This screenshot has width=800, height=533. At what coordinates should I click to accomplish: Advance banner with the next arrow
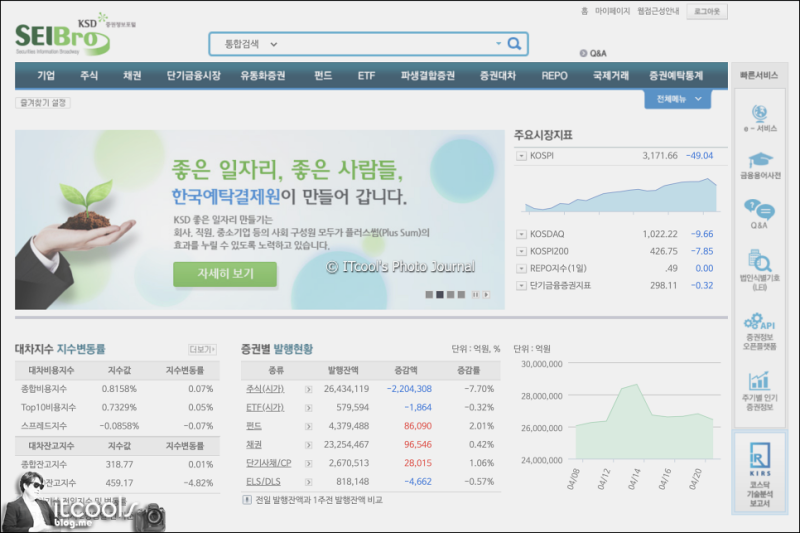pyautogui.click(x=486, y=295)
